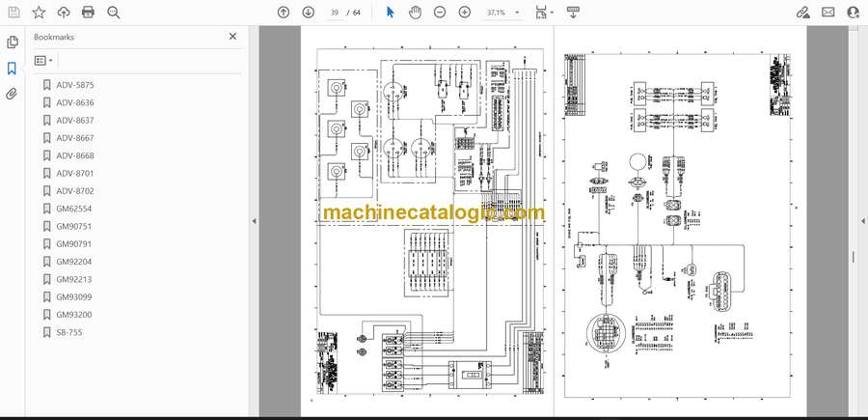The height and width of the screenshot is (420, 868).
Task: Open bookmark GM62554
Action: pos(73,209)
